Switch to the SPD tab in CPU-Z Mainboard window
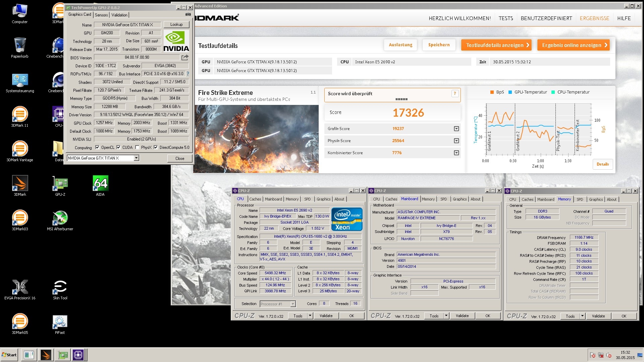This screenshot has height=362, width=644. (x=443, y=199)
